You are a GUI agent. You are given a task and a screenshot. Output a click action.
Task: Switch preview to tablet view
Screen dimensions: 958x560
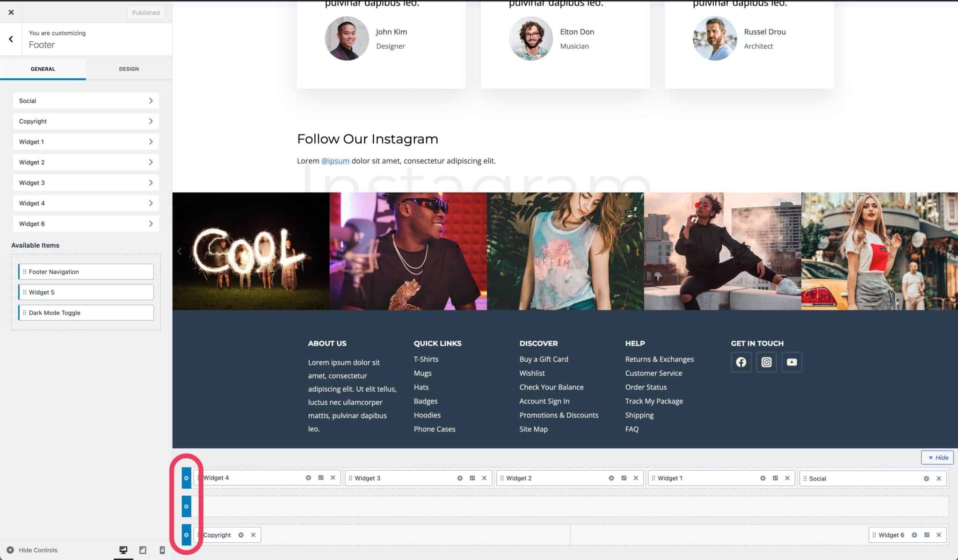143,550
